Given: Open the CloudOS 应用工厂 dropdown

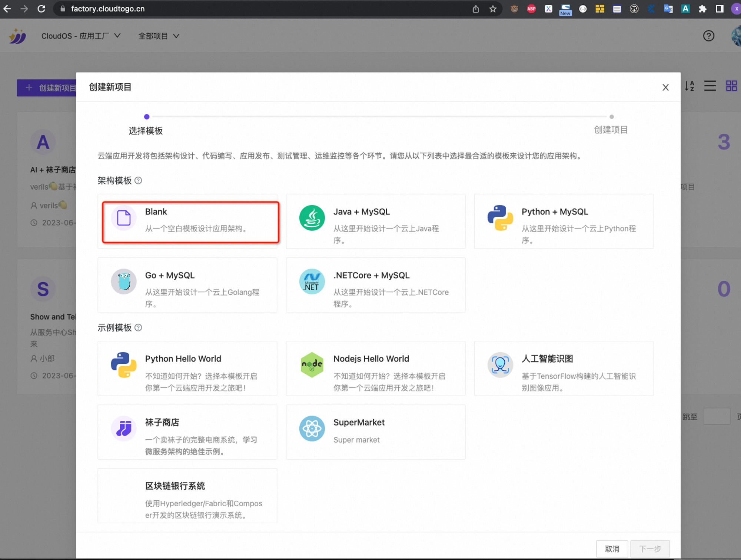Looking at the screenshot, I should pos(81,36).
